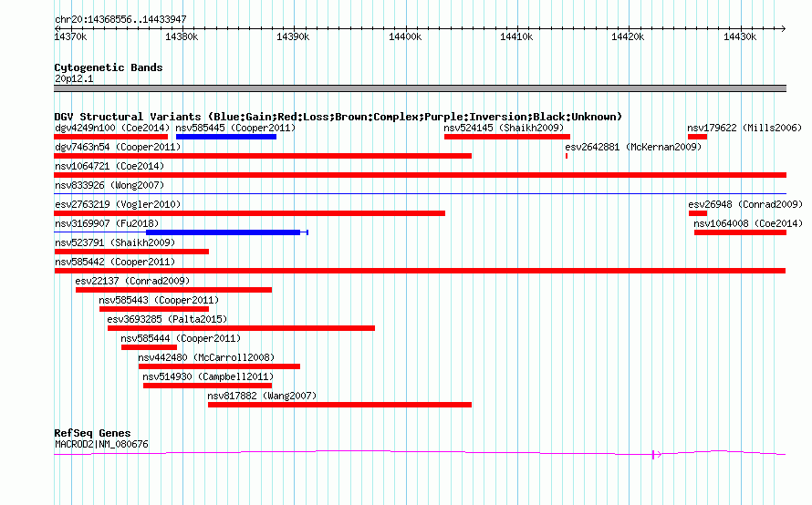Open variant label nsv442480 (McCarroll2008)

[206, 357]
